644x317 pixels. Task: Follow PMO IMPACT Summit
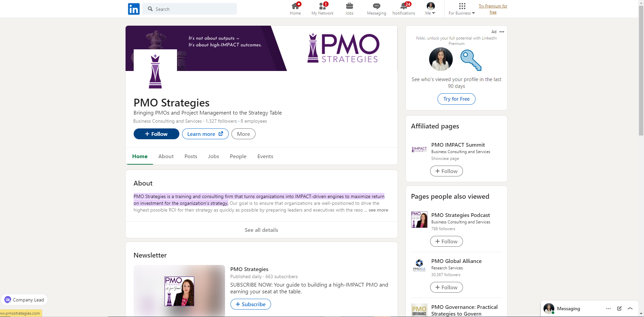[x=446, y=171]
